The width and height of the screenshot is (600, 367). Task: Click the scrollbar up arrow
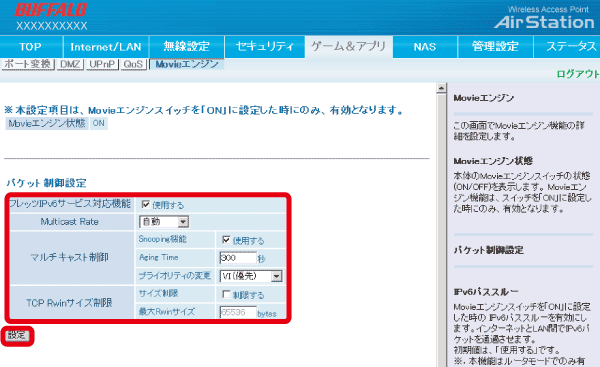(441, 88)
